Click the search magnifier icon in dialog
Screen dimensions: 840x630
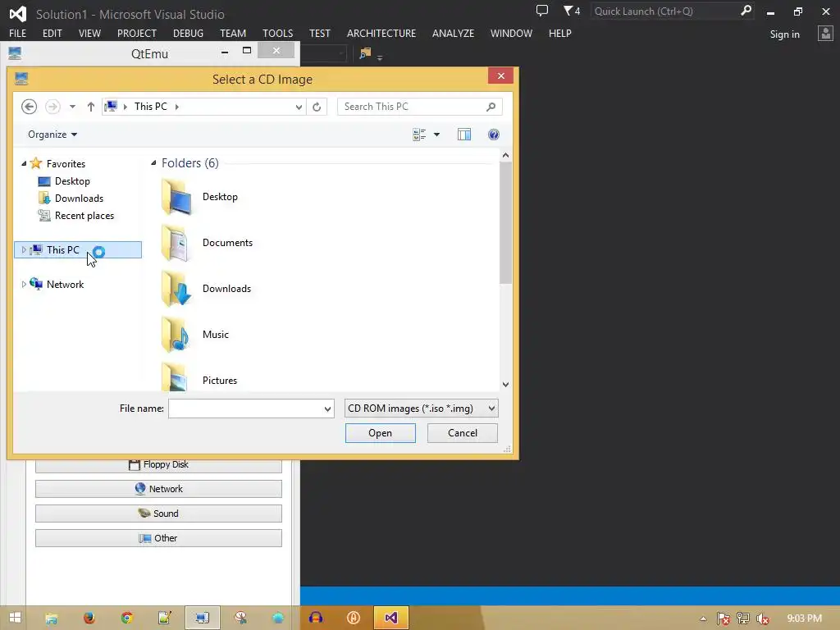[491, 107]
